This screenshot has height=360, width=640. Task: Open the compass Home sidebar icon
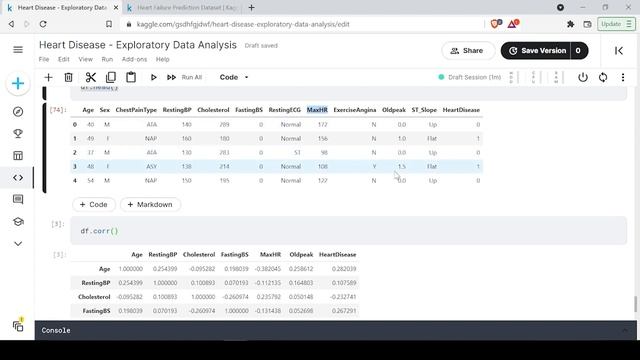(x=18, y=111)
